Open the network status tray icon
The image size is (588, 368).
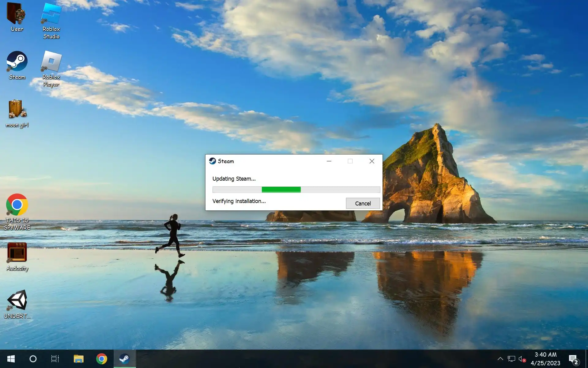pyautogui.click(x=511, y=359)
